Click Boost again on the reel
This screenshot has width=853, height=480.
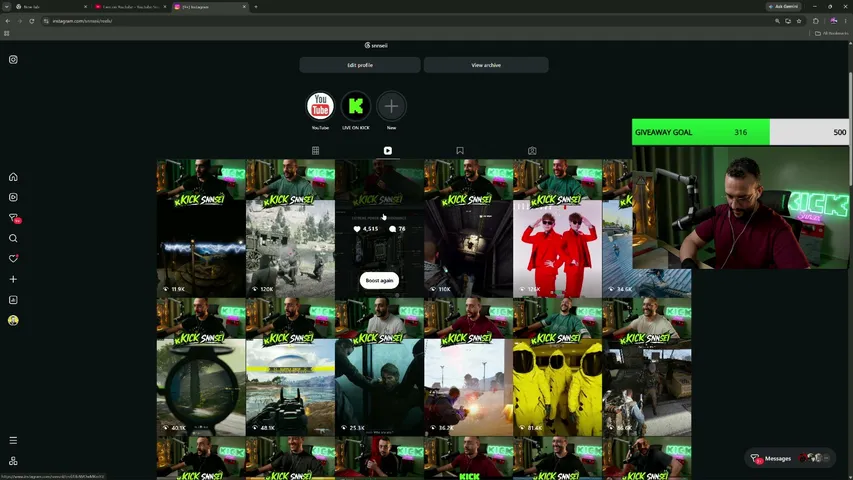coord(379,280)
